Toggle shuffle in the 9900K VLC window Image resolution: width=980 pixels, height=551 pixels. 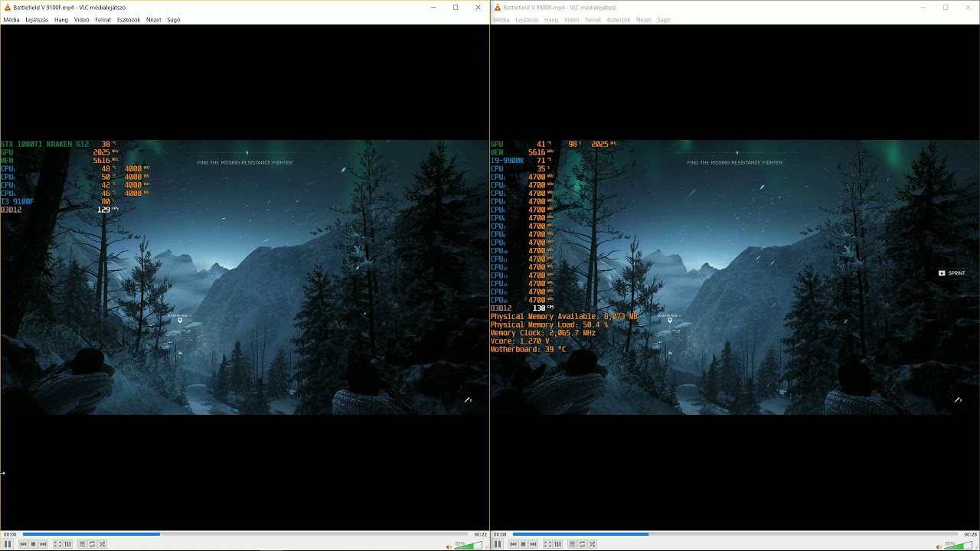(592, 544)
